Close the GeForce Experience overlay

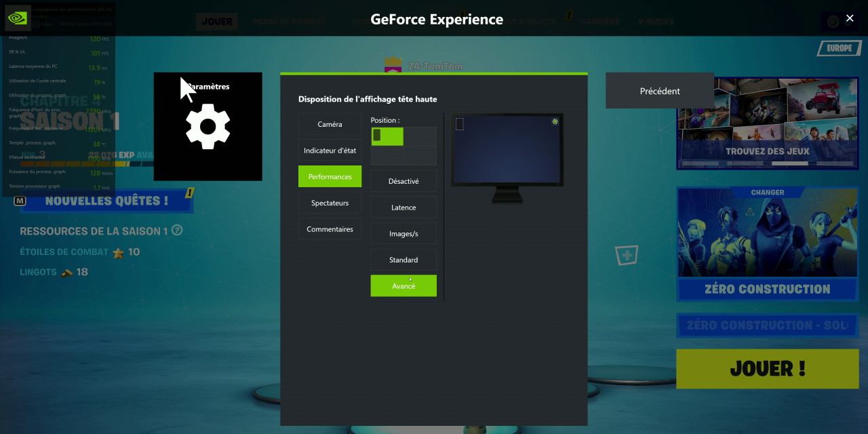[850, 19]
